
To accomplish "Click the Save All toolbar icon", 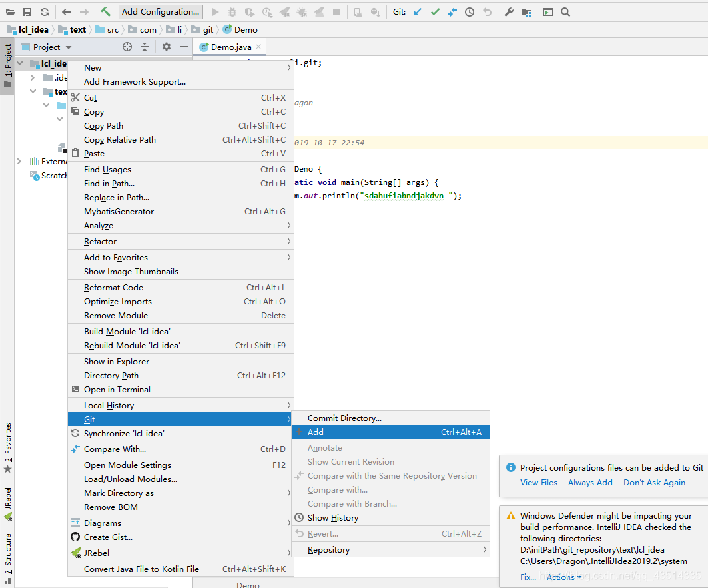I will pyautogui.click(x=27, y=12).
